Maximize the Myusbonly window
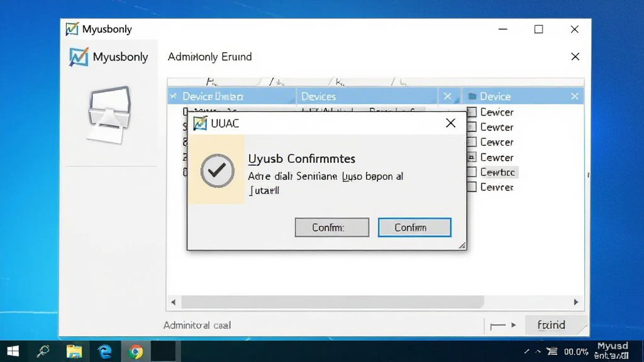Viewport: 644px width, 362px height. pyautogui.click(x=538, y=29)
